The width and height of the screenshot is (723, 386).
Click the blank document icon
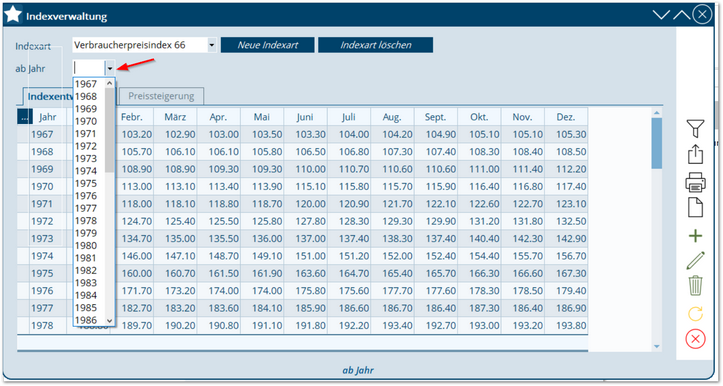tap(695, 208)
